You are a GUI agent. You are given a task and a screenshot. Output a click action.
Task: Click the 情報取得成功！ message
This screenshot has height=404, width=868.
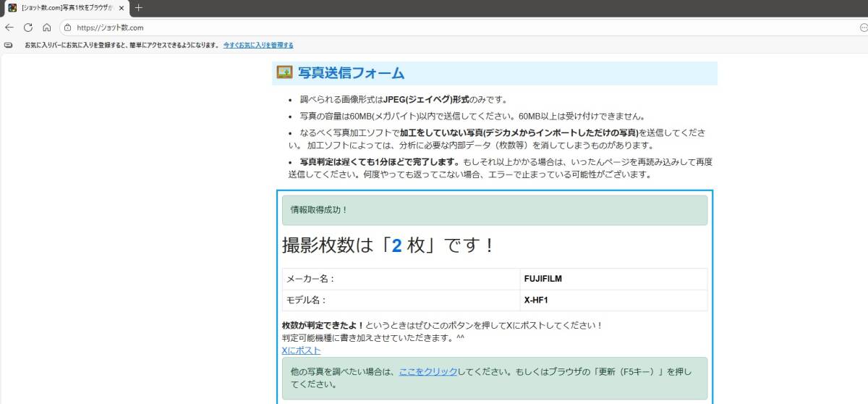pos(495,210)
